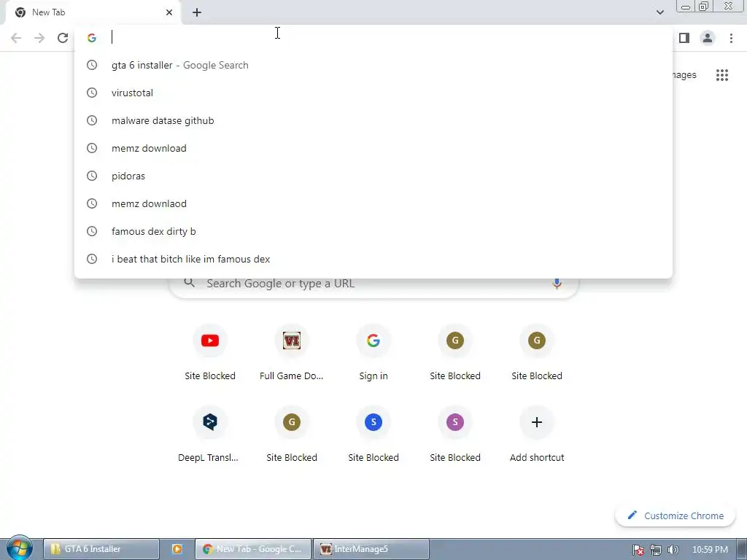Screen dimensions: 747x560
Task: Click New Tab - Google Chrome taskbar button
Action: pos(253,549)
